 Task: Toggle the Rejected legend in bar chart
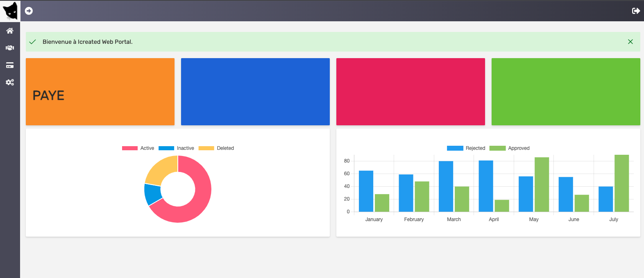(466, 148)
